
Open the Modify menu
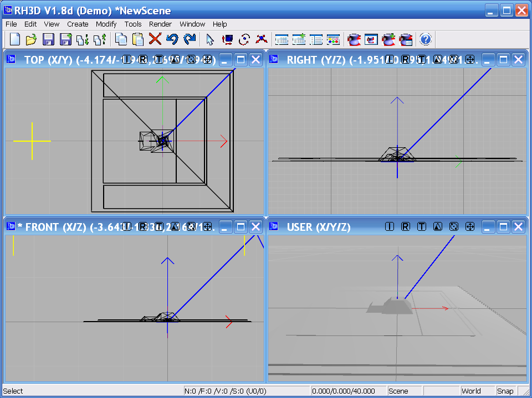point(106,24)
